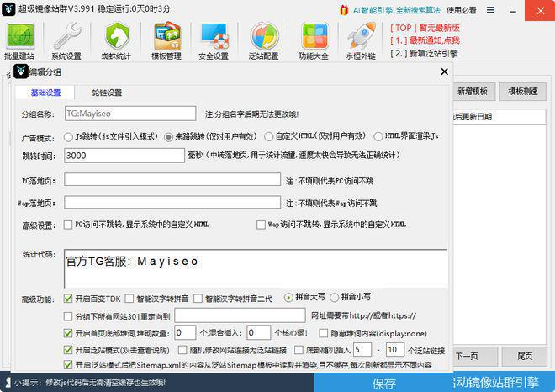
Task: Open the 功能大全 colorful grid icon
Action: (313, 39)
